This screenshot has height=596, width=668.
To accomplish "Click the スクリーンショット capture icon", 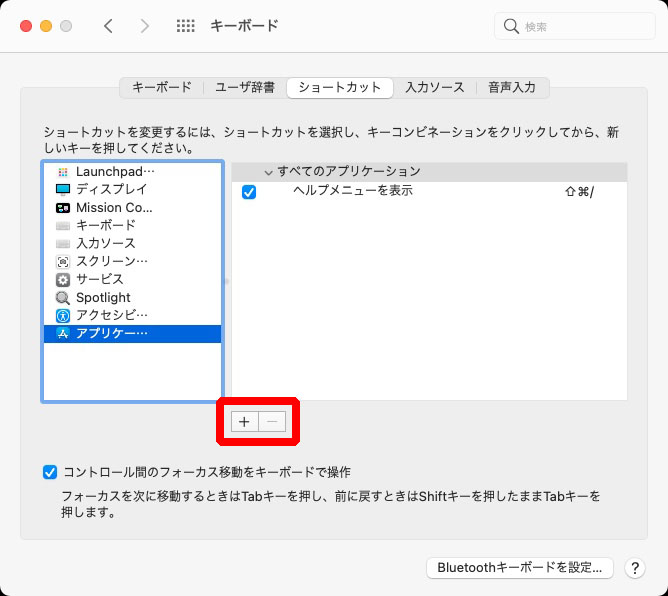I will pyautogui.click(x=63, y=262).
